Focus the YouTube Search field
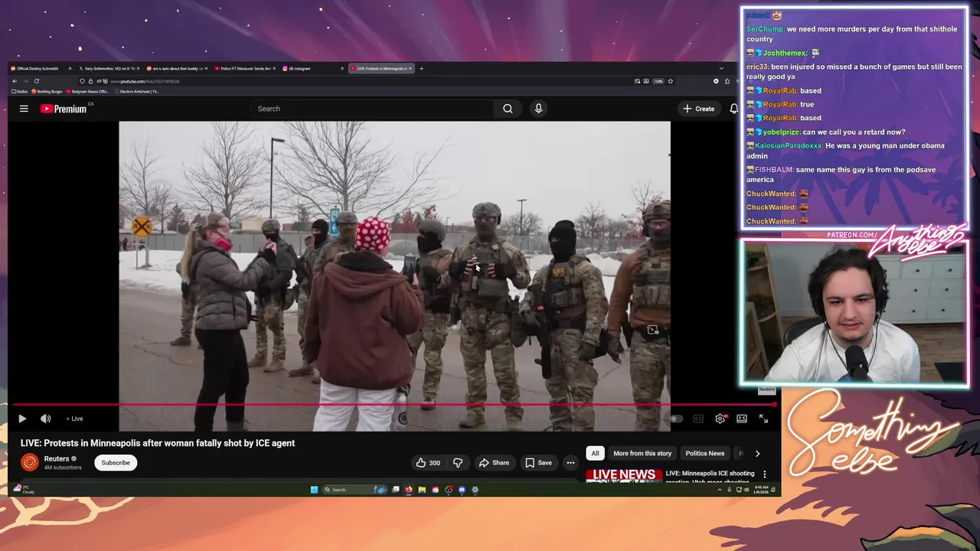Viewport: 980px width, 551px height. [x=373, y=109]
